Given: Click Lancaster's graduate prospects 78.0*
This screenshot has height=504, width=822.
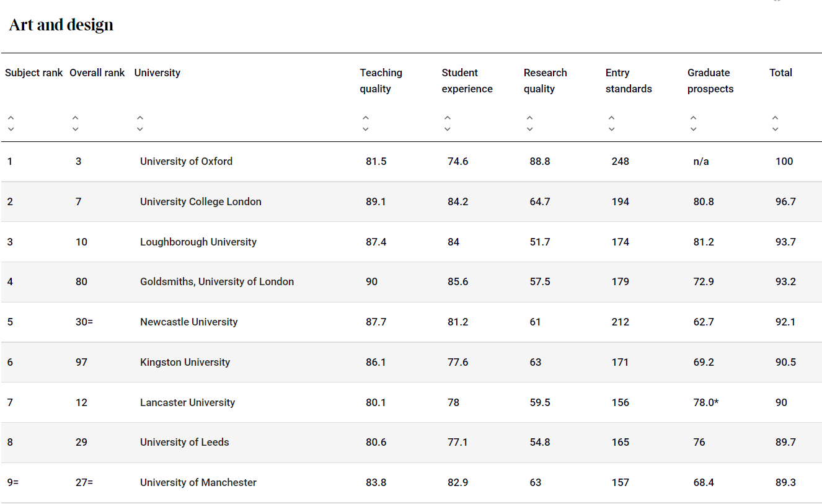Looking at the screenshot, I should pos(706,402).
